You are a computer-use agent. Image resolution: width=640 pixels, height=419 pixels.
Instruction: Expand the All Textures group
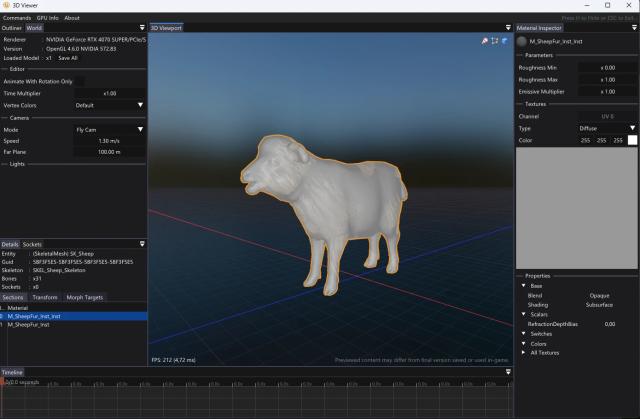[x=524, y=352]
